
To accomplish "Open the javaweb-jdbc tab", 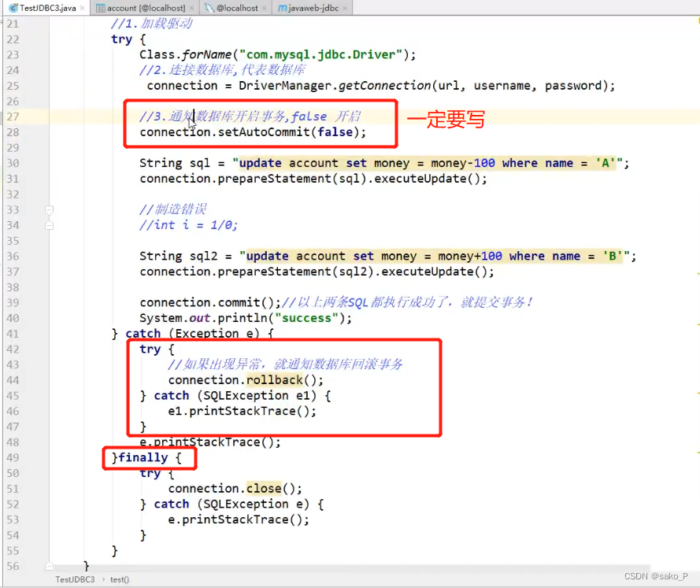I will pos(313,8).
